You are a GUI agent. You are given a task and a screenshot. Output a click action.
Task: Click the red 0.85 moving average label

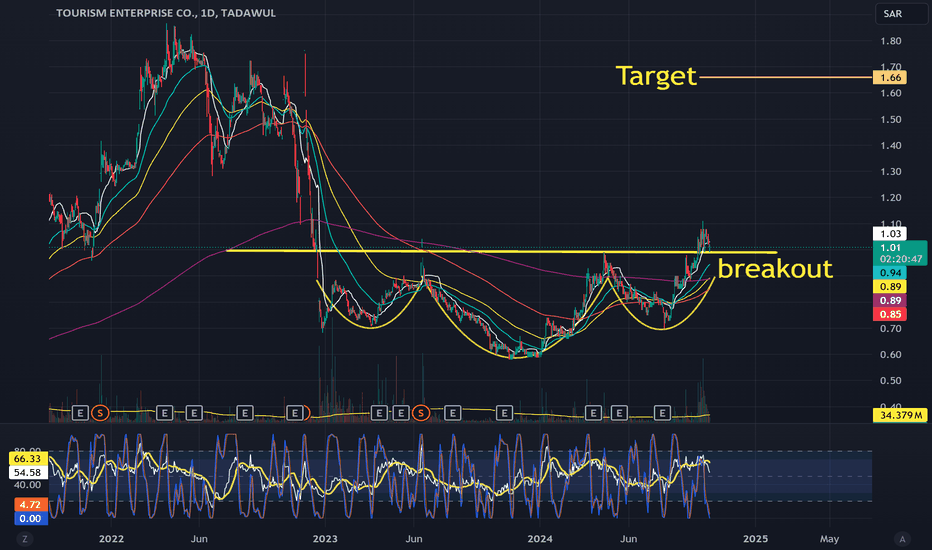point(890,314)
